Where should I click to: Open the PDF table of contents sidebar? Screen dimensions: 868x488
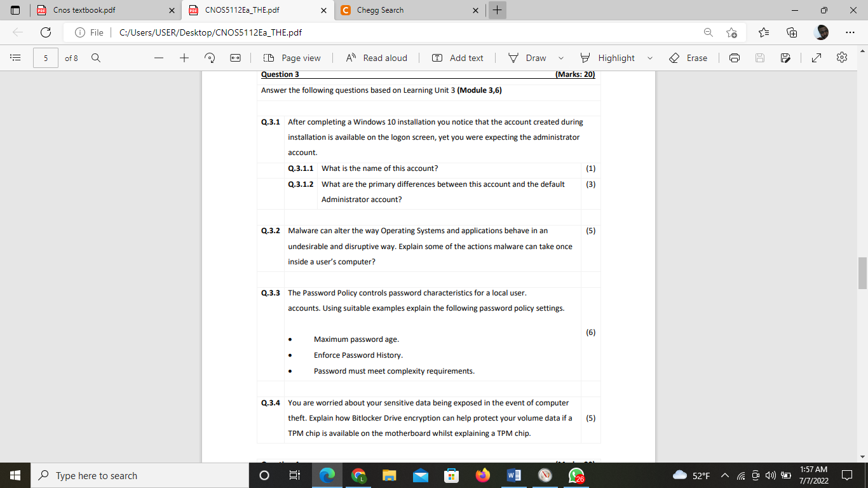coord(15,58)
